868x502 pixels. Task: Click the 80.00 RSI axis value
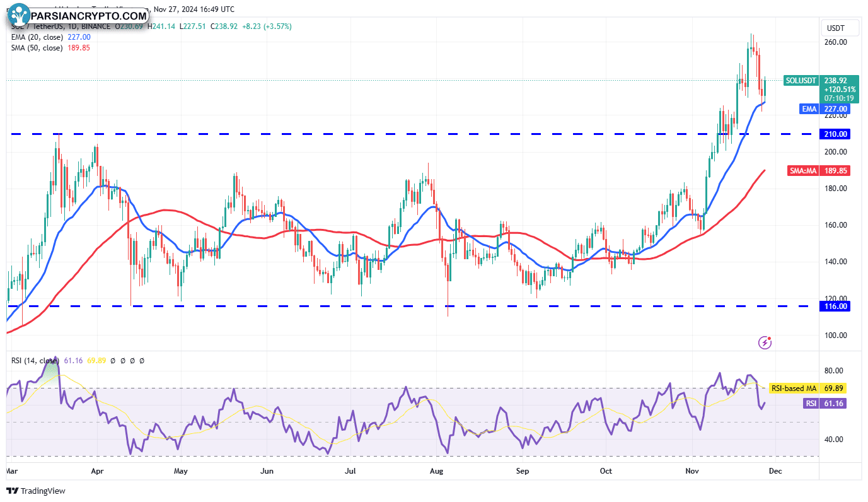[835, 371]
